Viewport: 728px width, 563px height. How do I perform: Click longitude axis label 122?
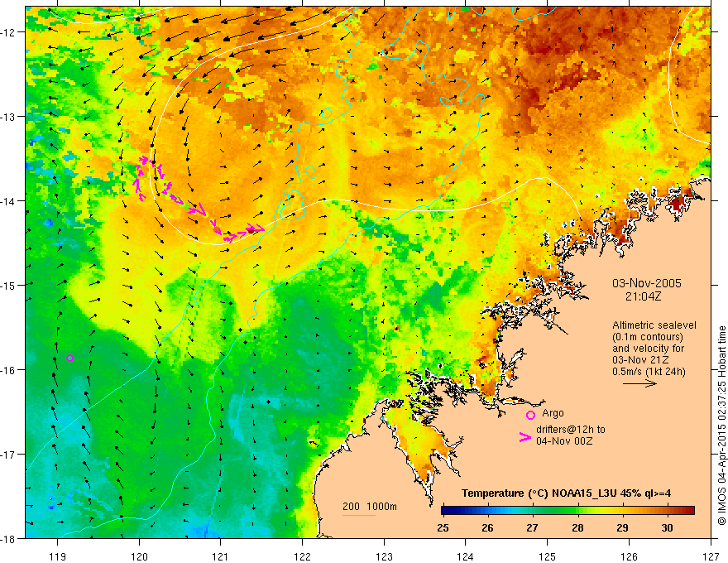point(302,556)
